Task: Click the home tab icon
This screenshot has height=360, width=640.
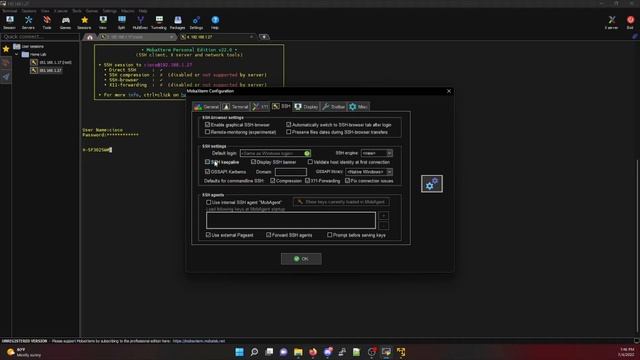Action: pos(90,37)
